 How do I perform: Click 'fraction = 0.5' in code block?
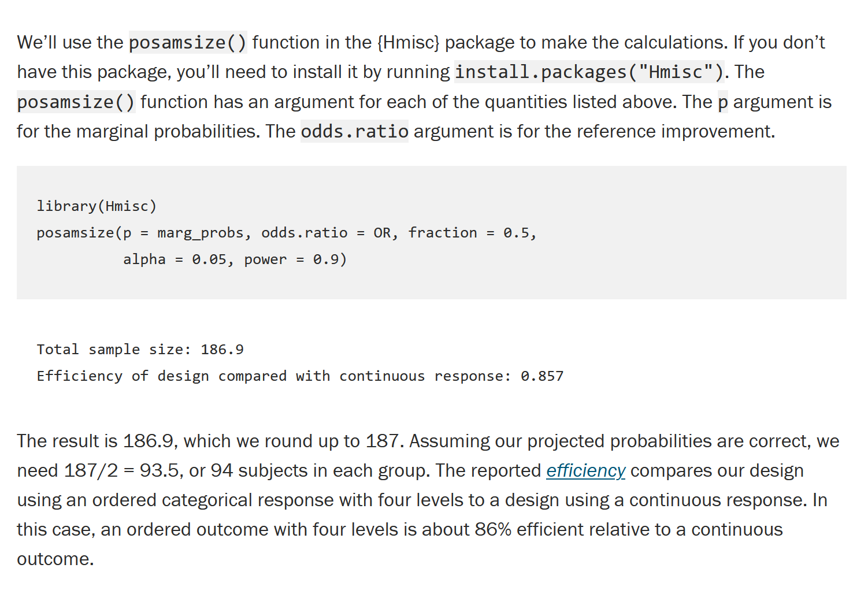[x=469, y=233]
